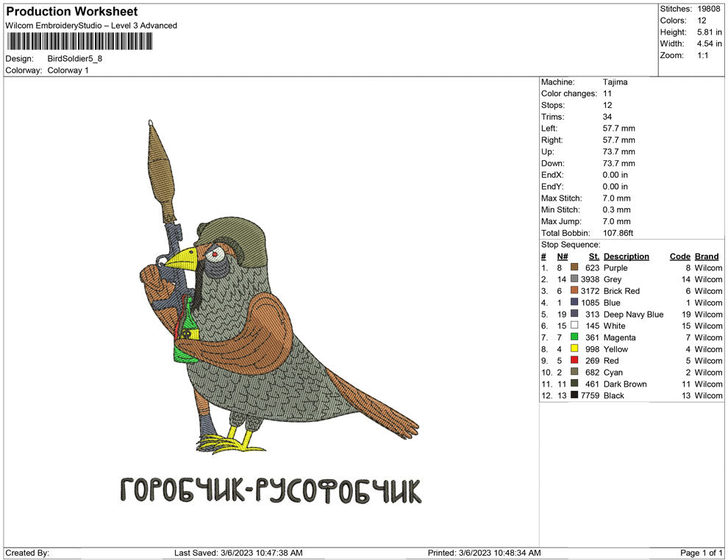Click the Description column header
Image resolution: width=728 pixels, height=560 pixels.
tap(626, 256)
